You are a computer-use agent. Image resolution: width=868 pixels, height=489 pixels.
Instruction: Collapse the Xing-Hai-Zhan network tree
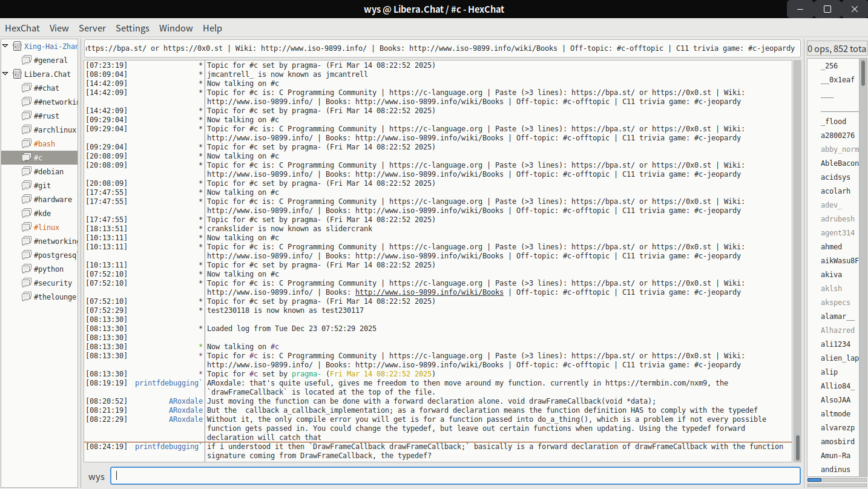tap(6, 46)
